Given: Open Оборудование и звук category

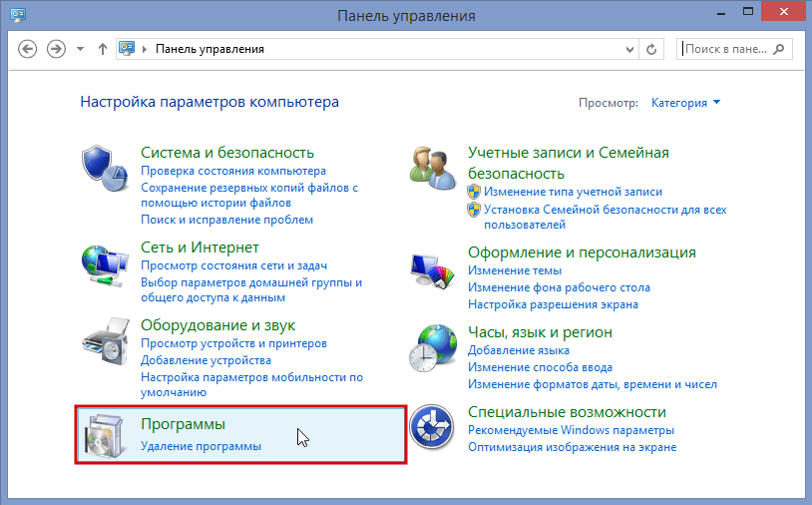Looking at the screenshot, I should 218,325.
